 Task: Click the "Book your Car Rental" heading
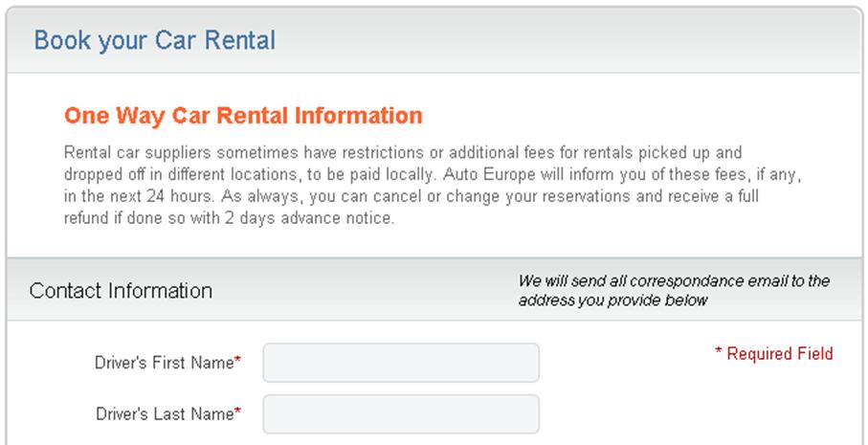(154, 40)
